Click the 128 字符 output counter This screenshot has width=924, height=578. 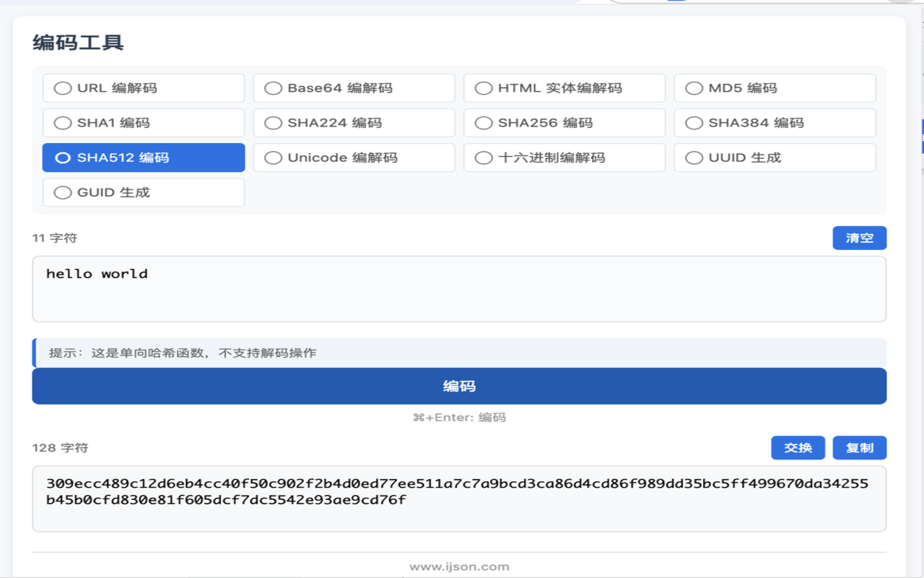click(x=61, y=448)
